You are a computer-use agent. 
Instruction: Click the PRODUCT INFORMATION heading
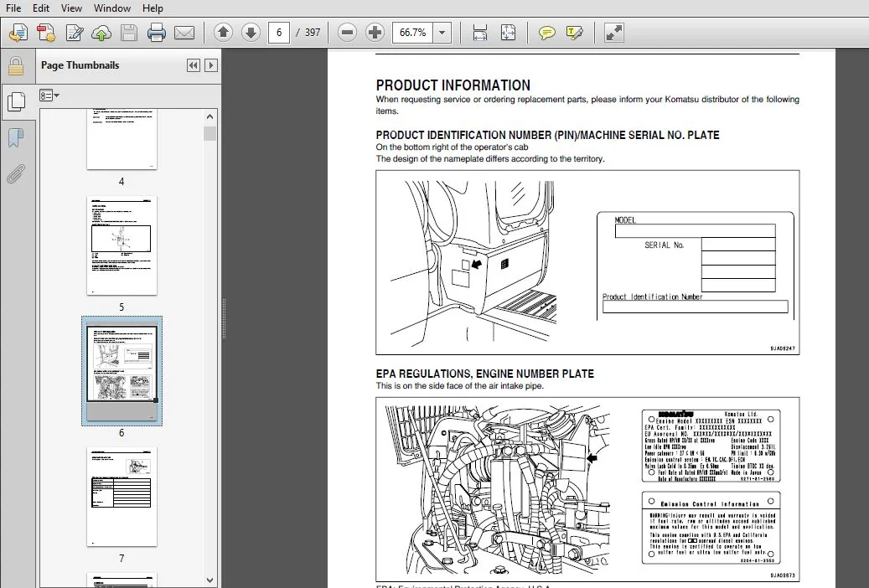[x=453, y=85]
